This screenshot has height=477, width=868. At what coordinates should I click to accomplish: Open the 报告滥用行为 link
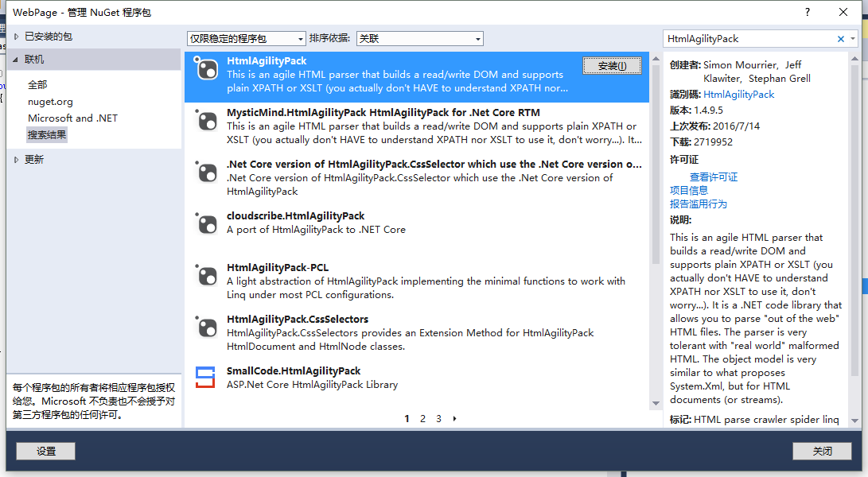point(698,204)
